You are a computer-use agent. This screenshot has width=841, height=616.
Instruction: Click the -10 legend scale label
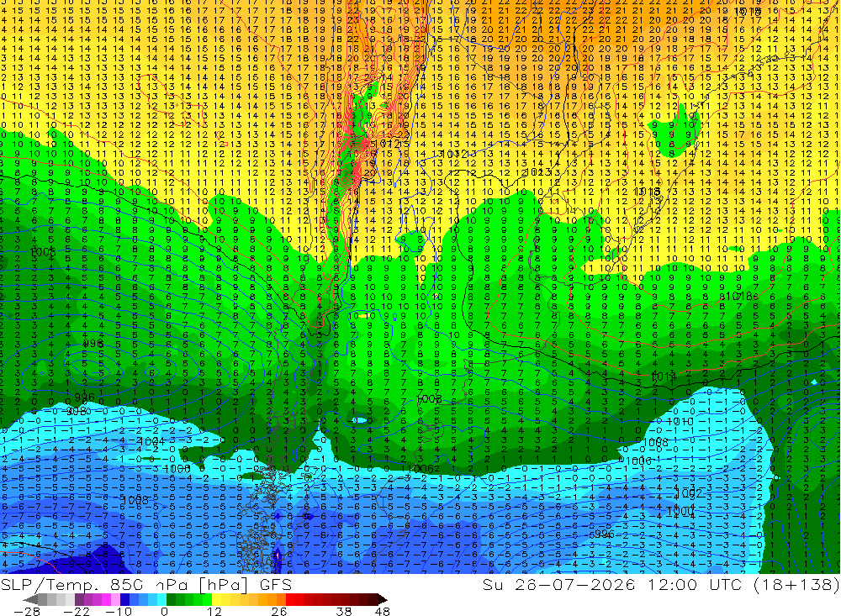click(x=119, y=612)
